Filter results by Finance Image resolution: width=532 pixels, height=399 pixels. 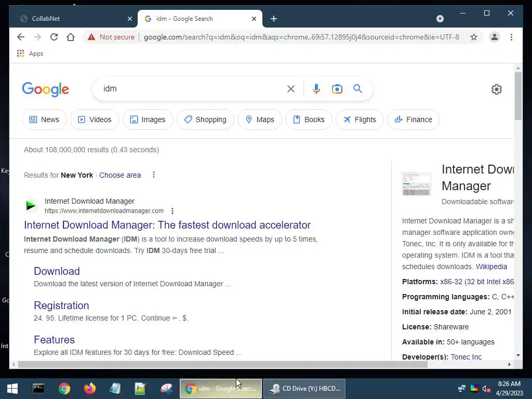[x=413, y=119]
